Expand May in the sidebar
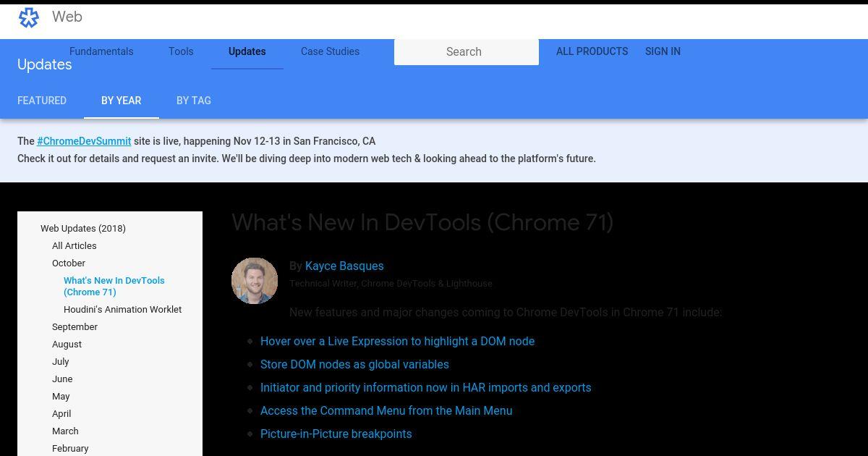 (x=61, y=396)
